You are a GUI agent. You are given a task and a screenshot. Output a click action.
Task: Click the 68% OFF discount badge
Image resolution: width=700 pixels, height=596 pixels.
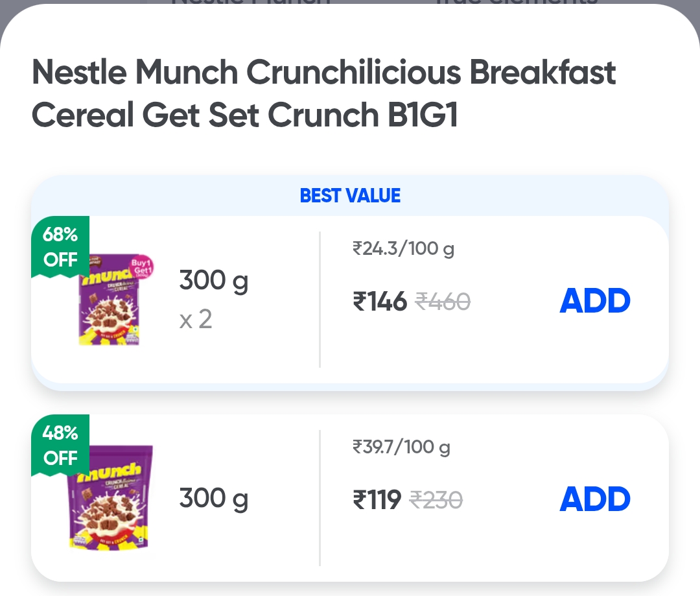pyautogui.click(x=60, y=246)
